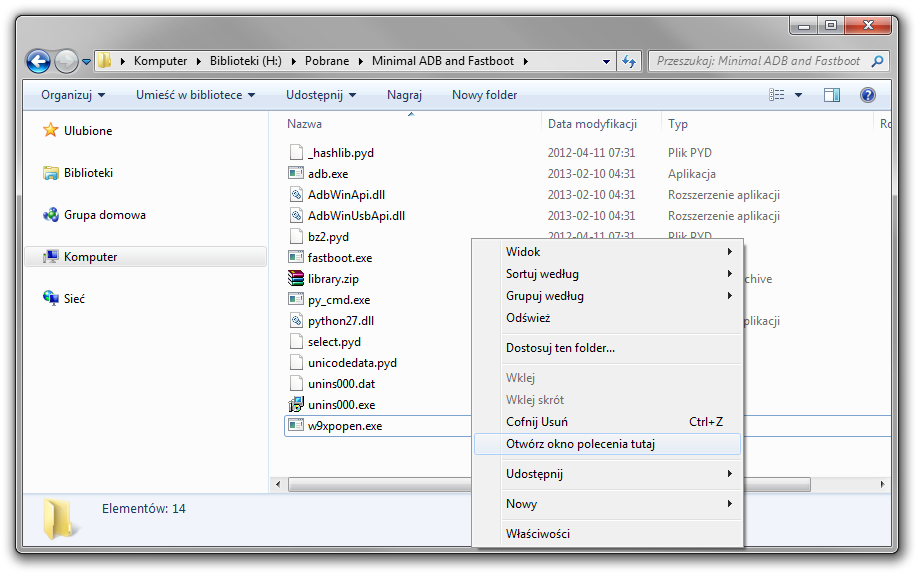918x576 pixels.
Task: Choose Otwórz okno polecenia tutaj
Action: (580, 444)
